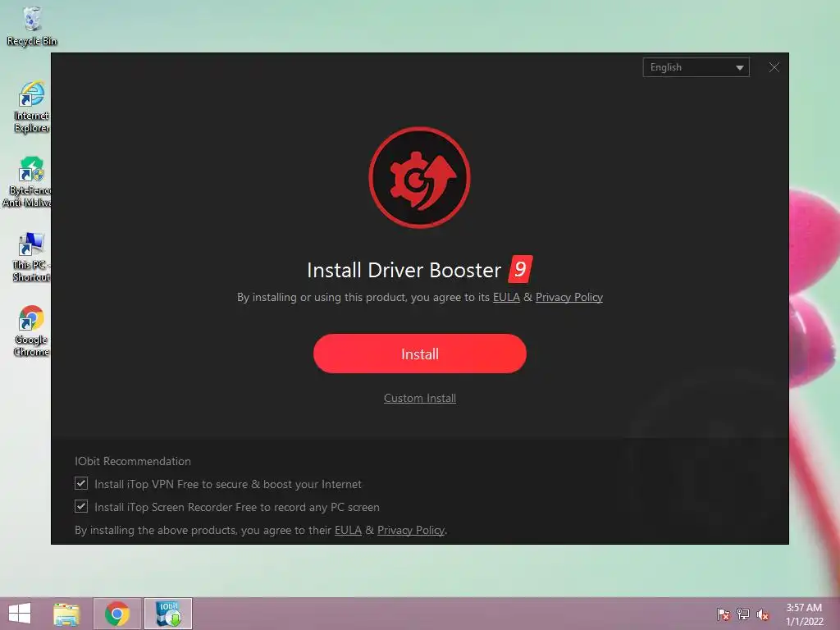
Task: Open the Privacy Policy link under the title
Action: click(x=569, y=297)
